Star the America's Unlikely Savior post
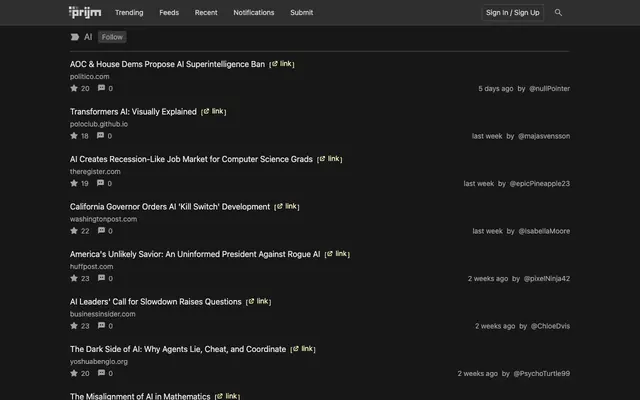The height and width of the screenshot is (400, 640). (74, 278)
